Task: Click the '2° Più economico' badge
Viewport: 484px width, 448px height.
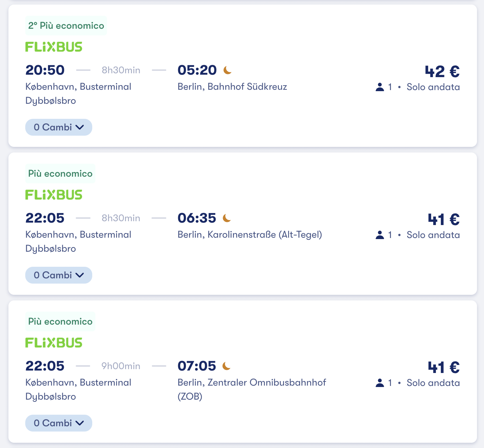Action: coord(66,26)
